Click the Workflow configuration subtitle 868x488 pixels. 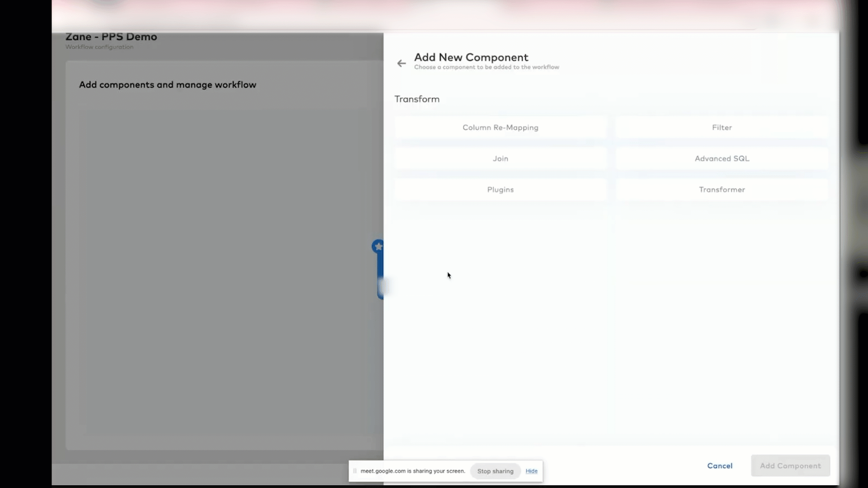coord(99,47)
